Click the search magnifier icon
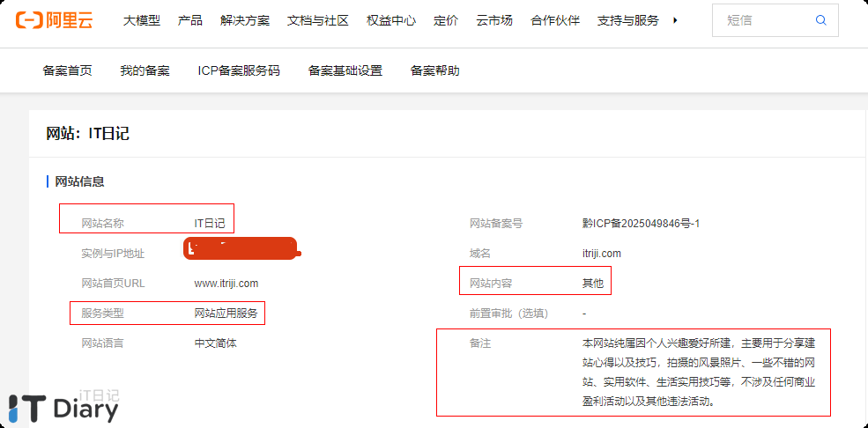This screenshot has width=868, height=428. click(x=821, y=20)
